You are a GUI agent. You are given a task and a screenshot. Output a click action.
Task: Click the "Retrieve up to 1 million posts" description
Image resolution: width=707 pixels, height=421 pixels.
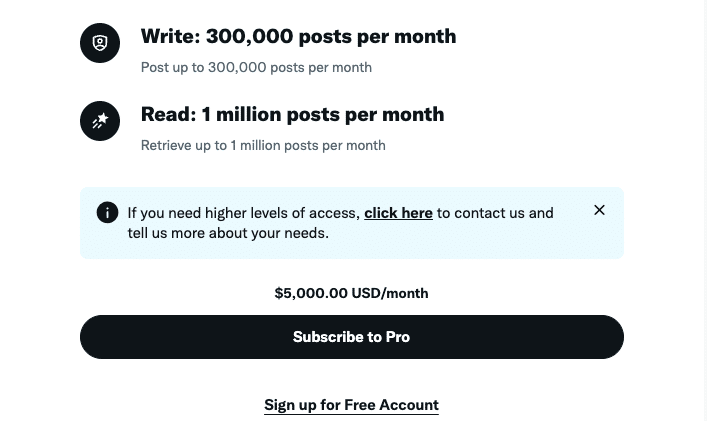coord(263,145)
